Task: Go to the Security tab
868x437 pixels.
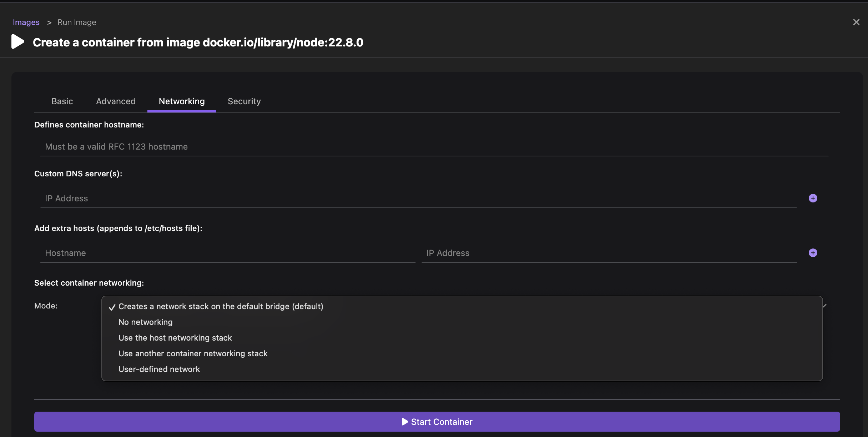Action: 244,101
